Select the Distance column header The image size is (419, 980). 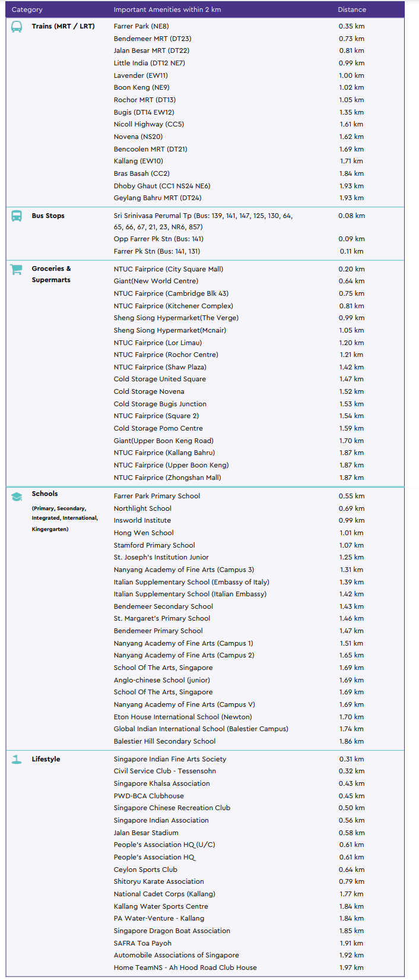point(352,10)
